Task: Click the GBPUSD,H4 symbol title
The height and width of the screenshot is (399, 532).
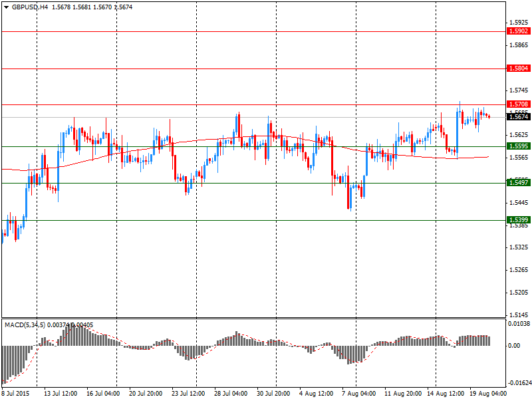Action: pyautogui.click(x=30, y=7)
